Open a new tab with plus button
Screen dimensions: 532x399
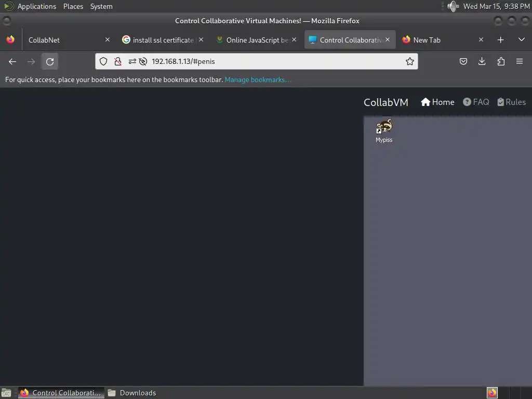click(x=500, y=40)
